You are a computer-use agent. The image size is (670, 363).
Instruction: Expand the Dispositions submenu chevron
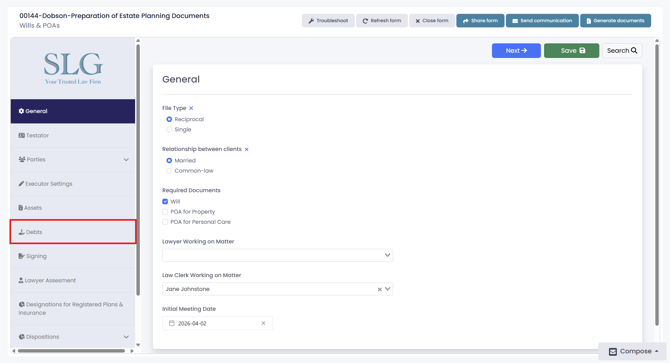click(126, 337)
